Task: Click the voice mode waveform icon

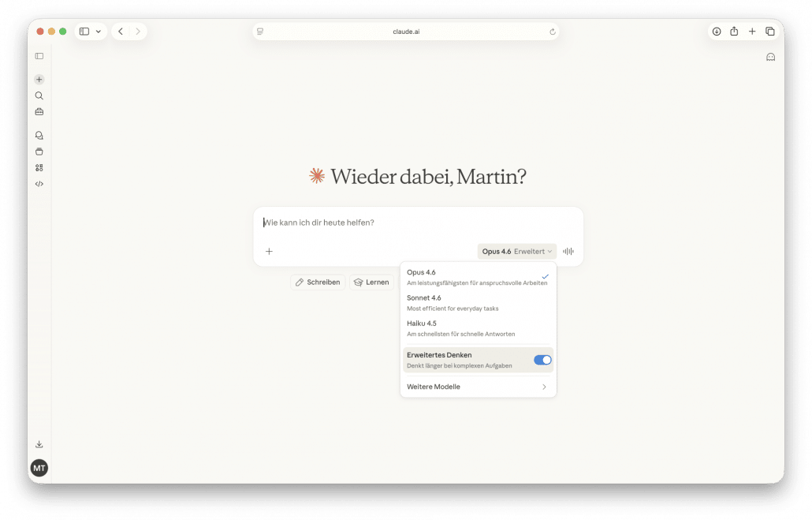Action: point(568,252)
